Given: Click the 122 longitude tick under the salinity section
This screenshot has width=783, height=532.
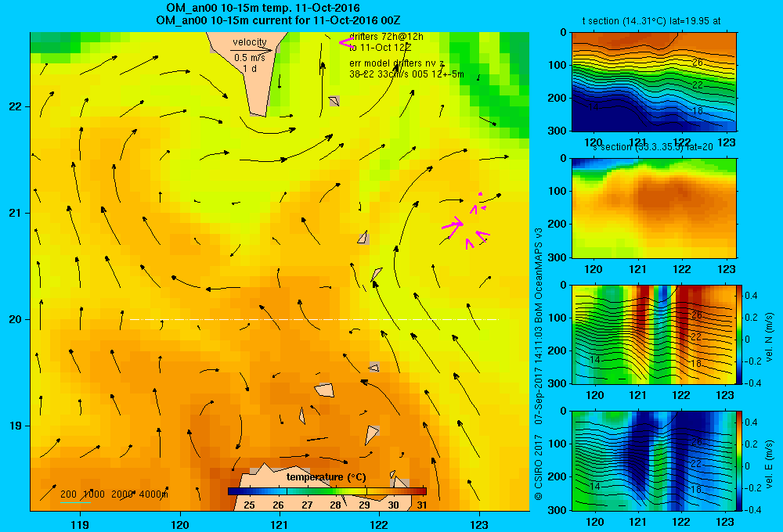Looking at the screenshot, I should point(682,269).
